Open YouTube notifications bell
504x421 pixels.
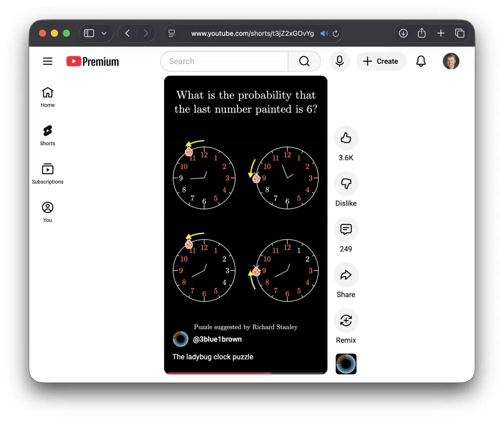tap(421, 61)
